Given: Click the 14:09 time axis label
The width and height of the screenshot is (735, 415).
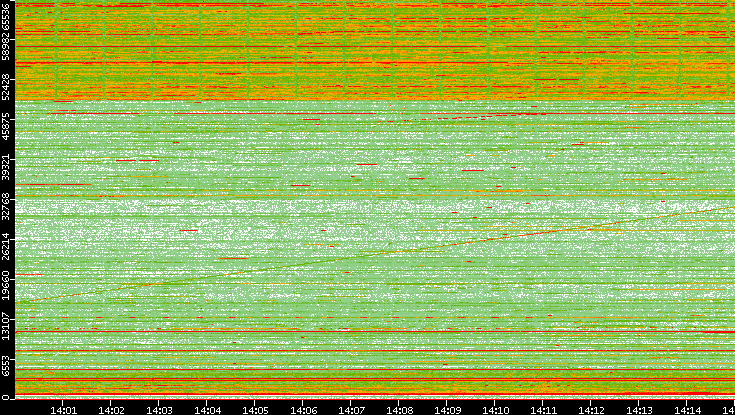Looking at the screenshot, I should (447, 410).
